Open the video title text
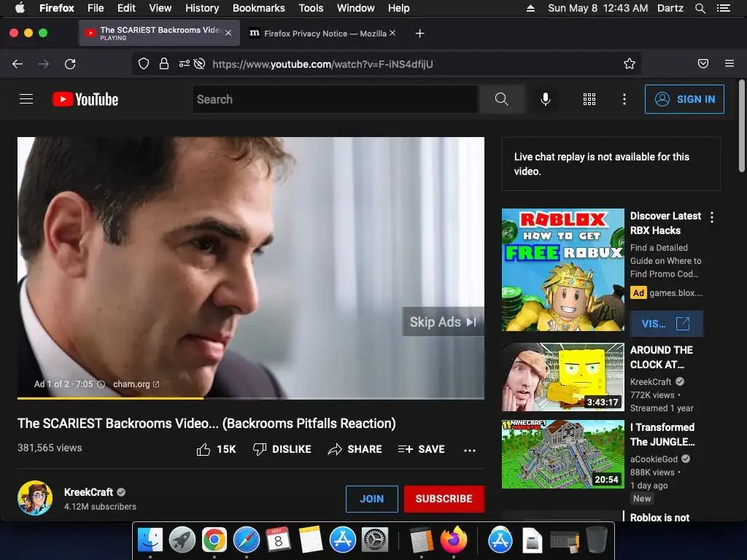 [206, 424]
